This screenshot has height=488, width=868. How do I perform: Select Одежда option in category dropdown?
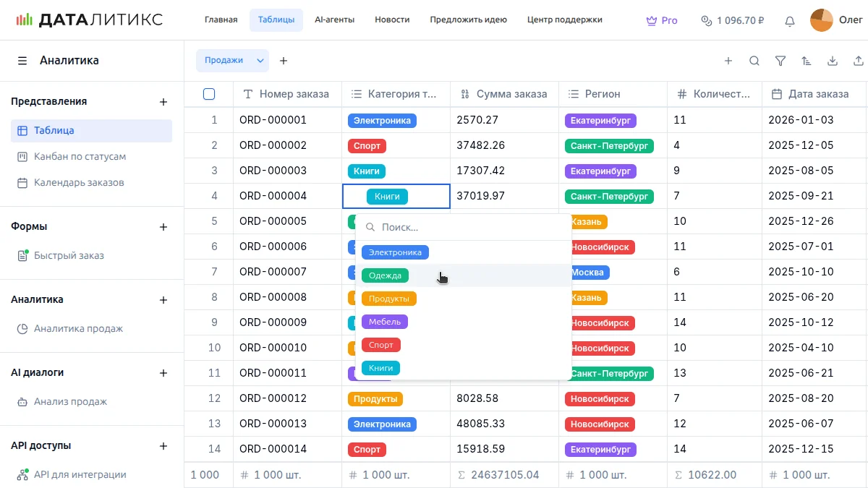coord(385,275)
